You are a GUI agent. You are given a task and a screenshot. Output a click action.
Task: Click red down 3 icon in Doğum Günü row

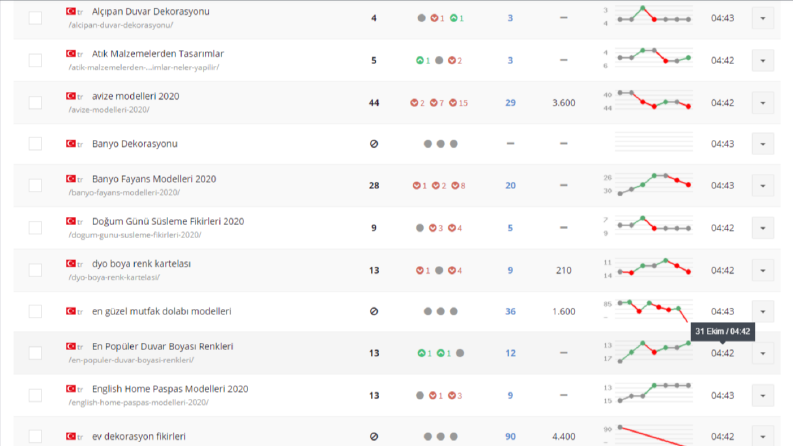click(x=432, y=228)
